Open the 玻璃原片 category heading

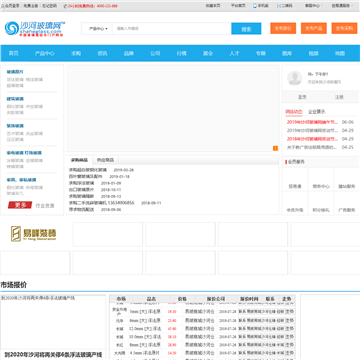(15, 72)
